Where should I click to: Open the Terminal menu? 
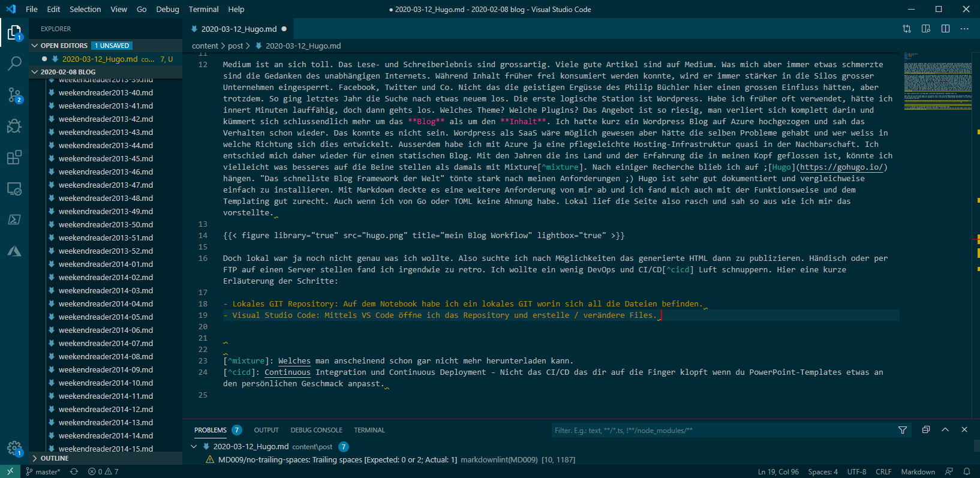[x=203, y=9]
